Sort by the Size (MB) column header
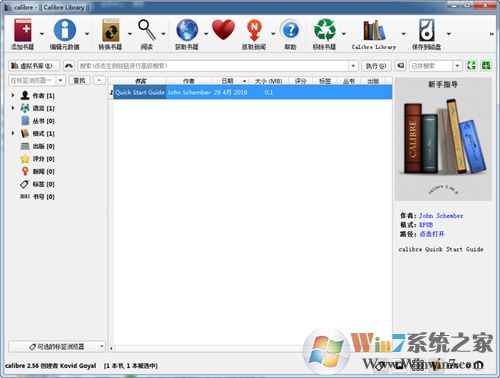500x378 pixels. click(269, 81)
